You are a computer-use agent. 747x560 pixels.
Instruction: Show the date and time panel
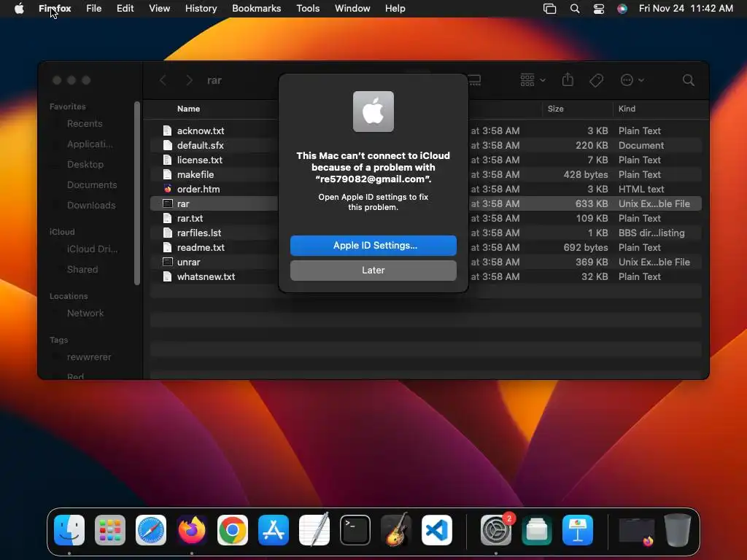tap(686, 8)
